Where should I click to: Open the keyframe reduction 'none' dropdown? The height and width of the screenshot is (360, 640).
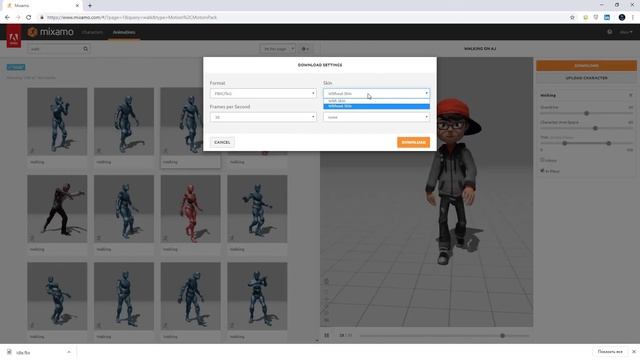coord(376,117)
